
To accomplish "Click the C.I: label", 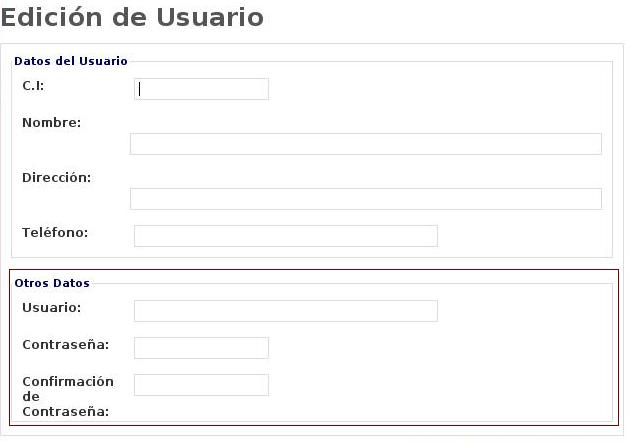I will coord(33,86).
